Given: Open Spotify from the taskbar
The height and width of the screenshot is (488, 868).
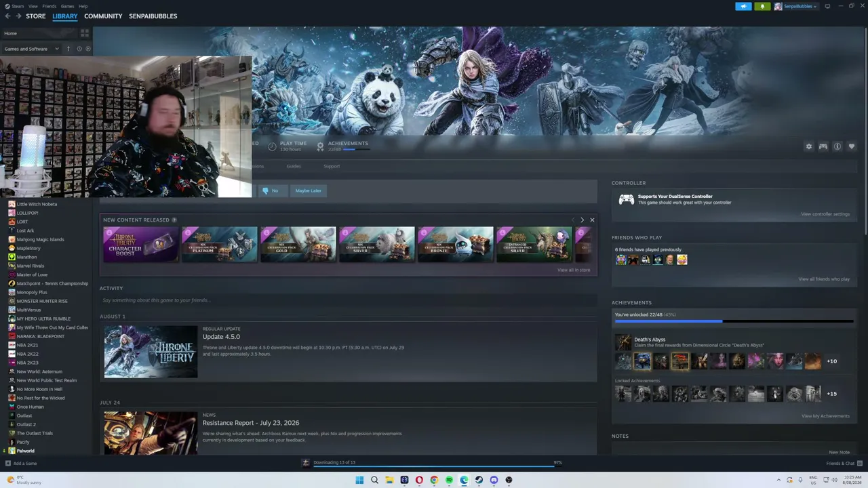Looking at the screenshot, I should [x=449, y=480].
